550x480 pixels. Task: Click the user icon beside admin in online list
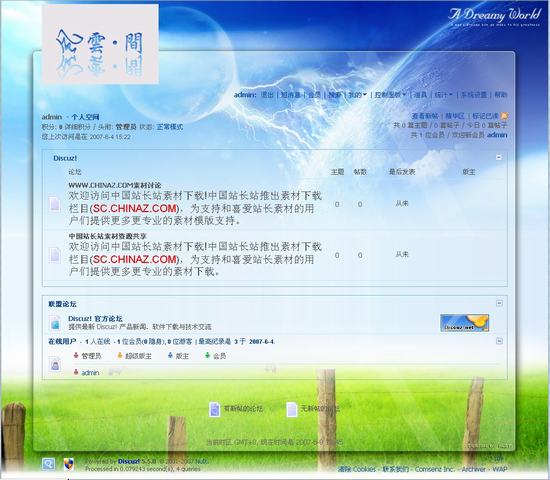click(x=76, y=372)
